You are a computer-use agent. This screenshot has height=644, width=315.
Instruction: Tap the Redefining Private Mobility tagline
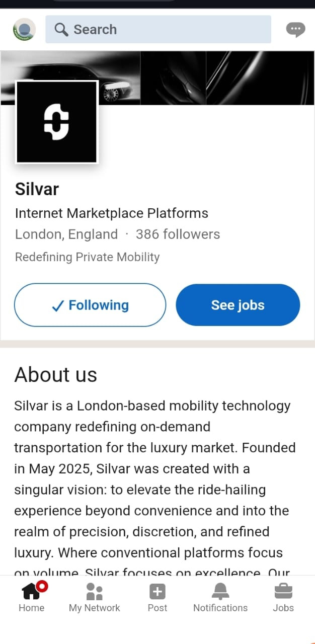pos(88,257)
